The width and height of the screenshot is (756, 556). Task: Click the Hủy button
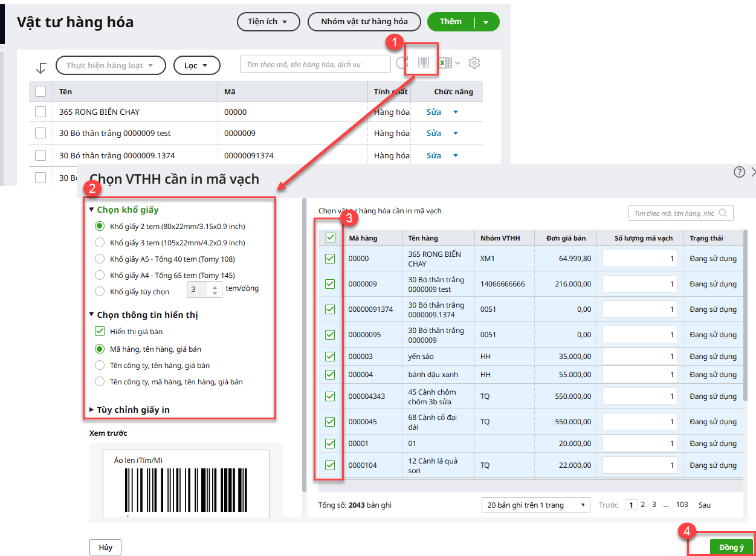(105, 548)
